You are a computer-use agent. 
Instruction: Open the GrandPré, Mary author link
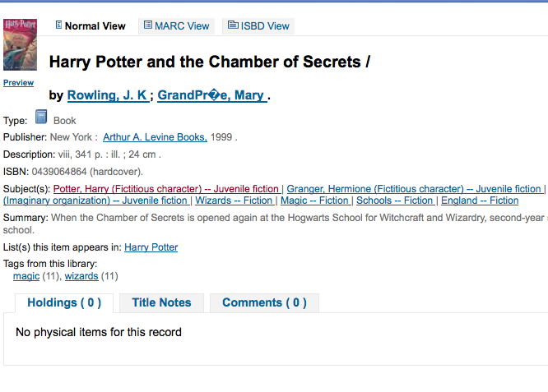click(211, 95)
